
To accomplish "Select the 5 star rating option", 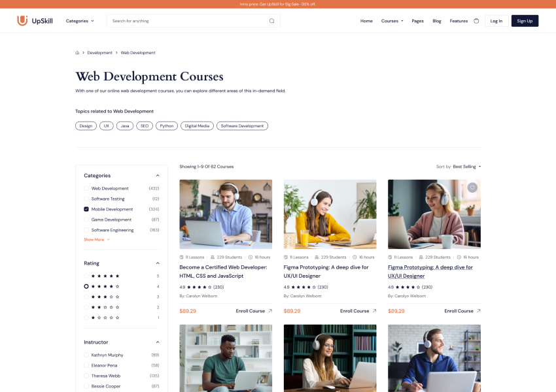I will (86, 276).
